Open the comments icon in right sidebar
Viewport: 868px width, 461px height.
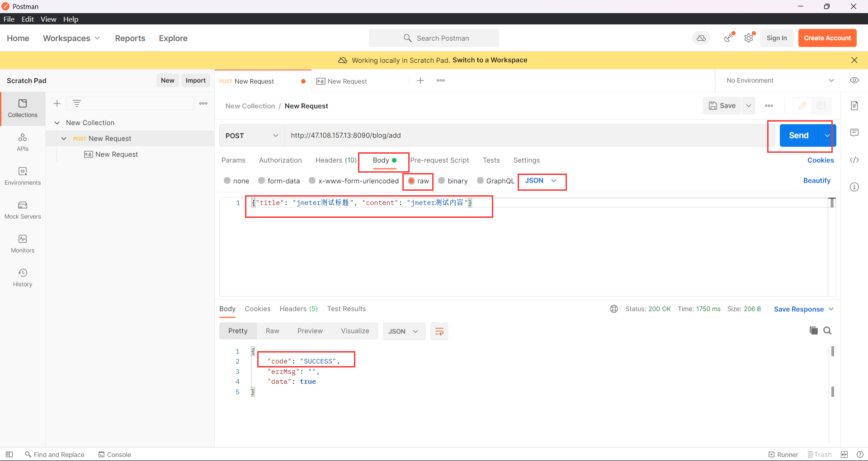[x=854, y=132]
